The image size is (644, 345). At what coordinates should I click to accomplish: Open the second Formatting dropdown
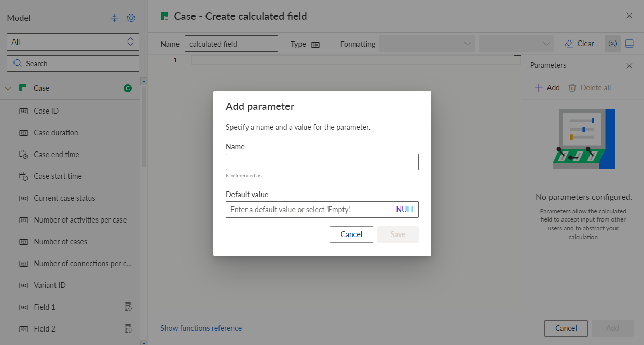point(516,44)
